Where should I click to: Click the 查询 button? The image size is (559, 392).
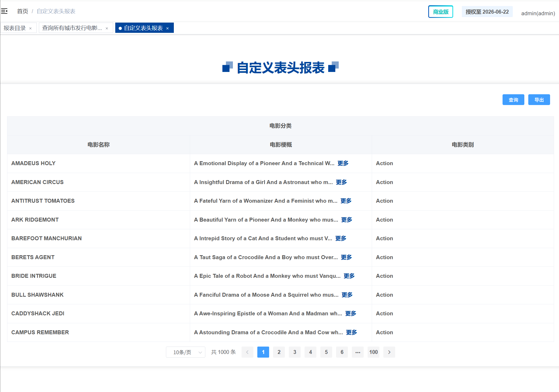(513, 100)
